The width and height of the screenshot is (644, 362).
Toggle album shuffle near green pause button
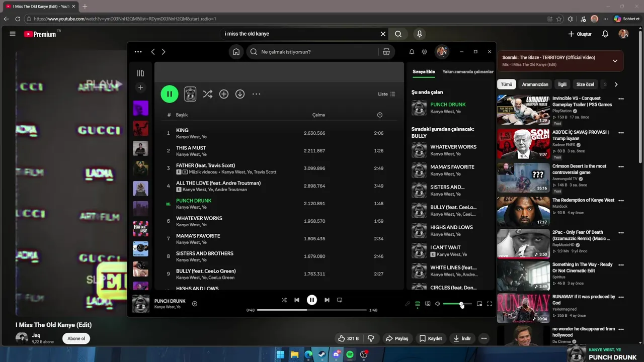tap(207, 94)
